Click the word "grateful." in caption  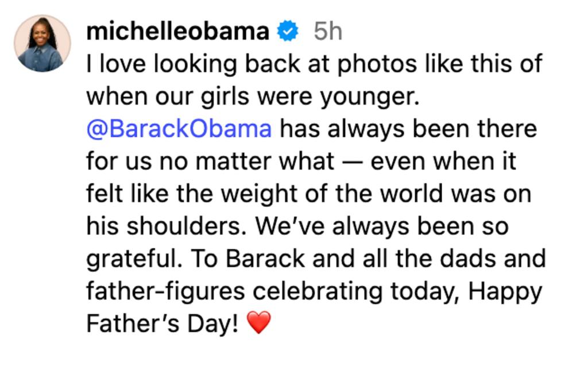(x=134, y=260)
